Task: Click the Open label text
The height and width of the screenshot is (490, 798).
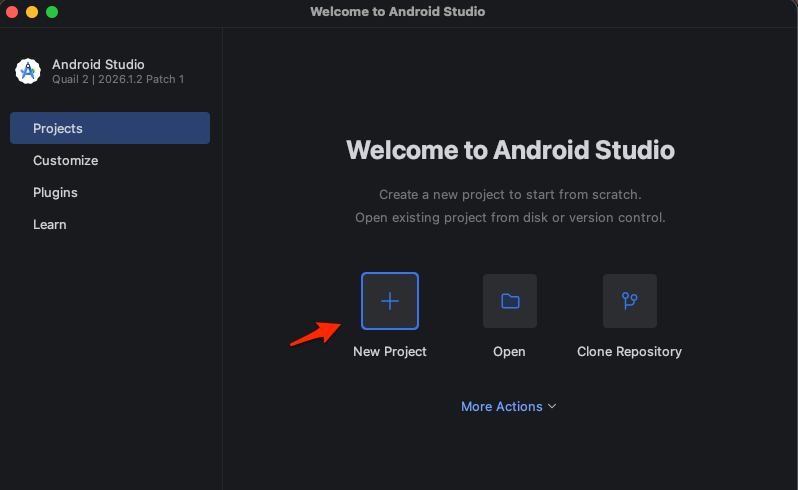Action: (509, 352)
